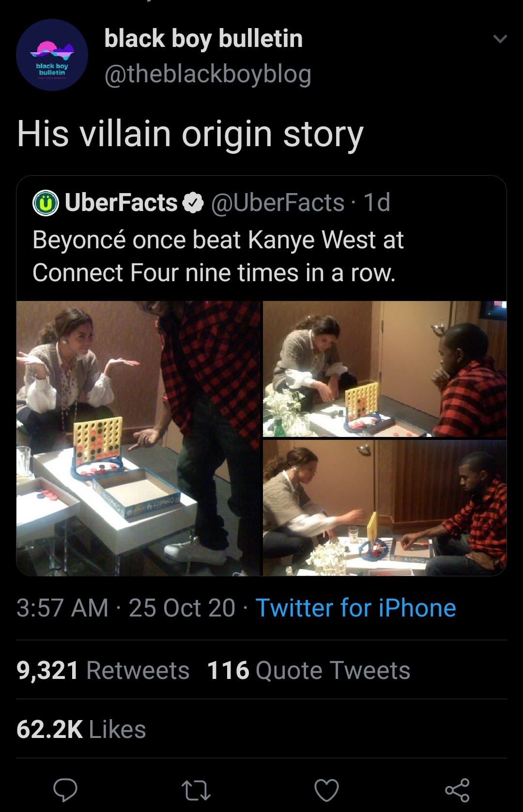Like the tweet with heart icon

[x=326, y=790]
